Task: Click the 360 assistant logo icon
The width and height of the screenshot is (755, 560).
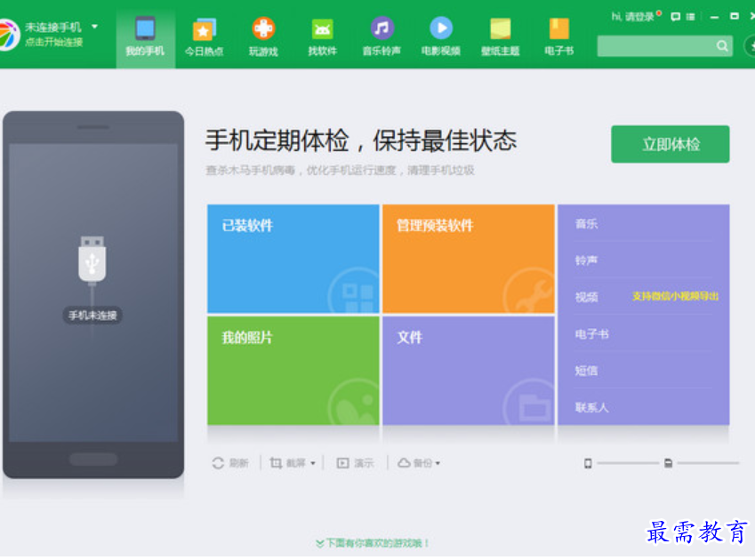Action: tap(8, 35)
